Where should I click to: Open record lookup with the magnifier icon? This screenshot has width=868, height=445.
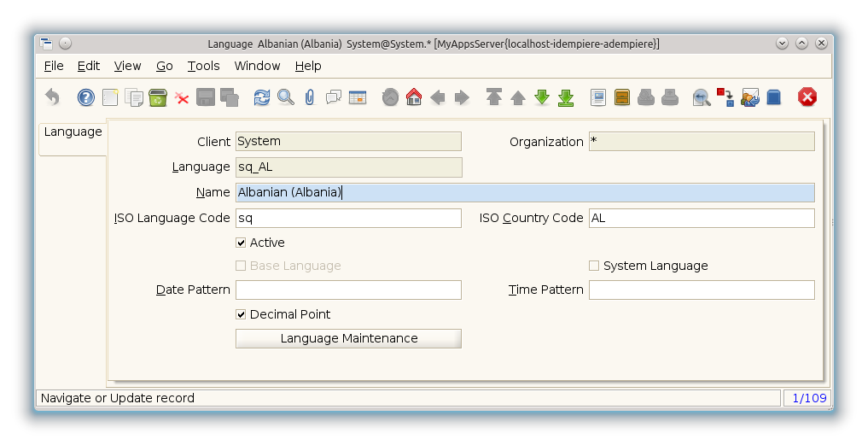(x=286, y=97)
